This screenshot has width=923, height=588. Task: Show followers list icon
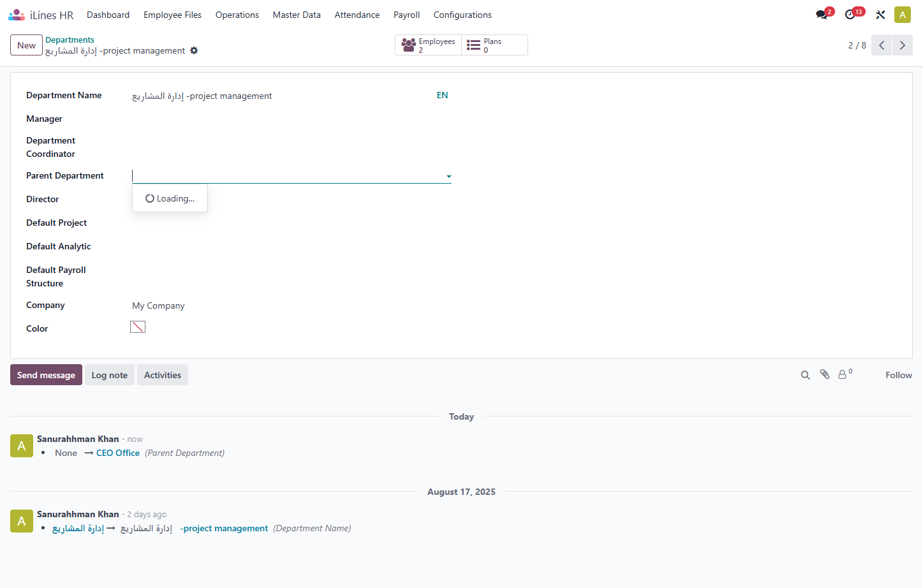pyautogui.click(x=845, y=374)
